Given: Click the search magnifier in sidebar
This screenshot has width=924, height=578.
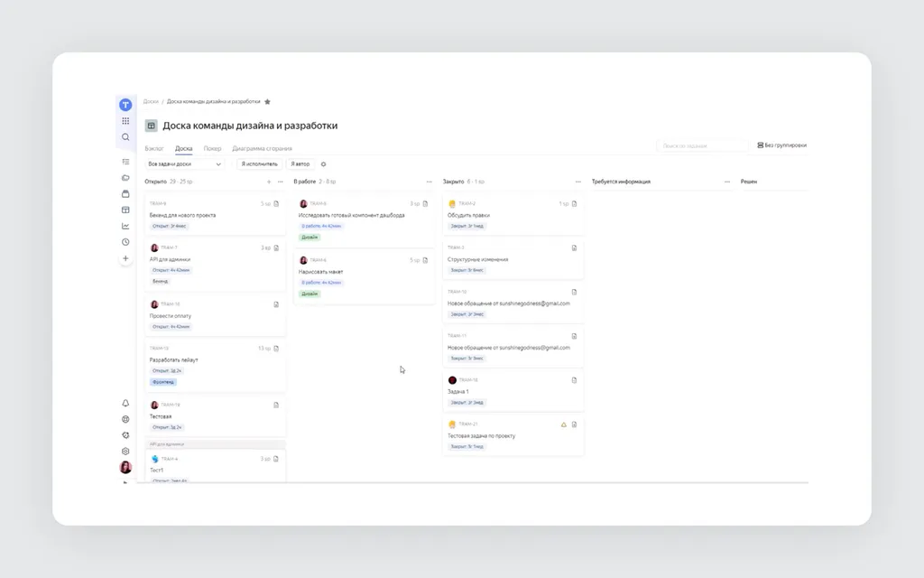Looking at the screenshot, I should coord(125,137).
